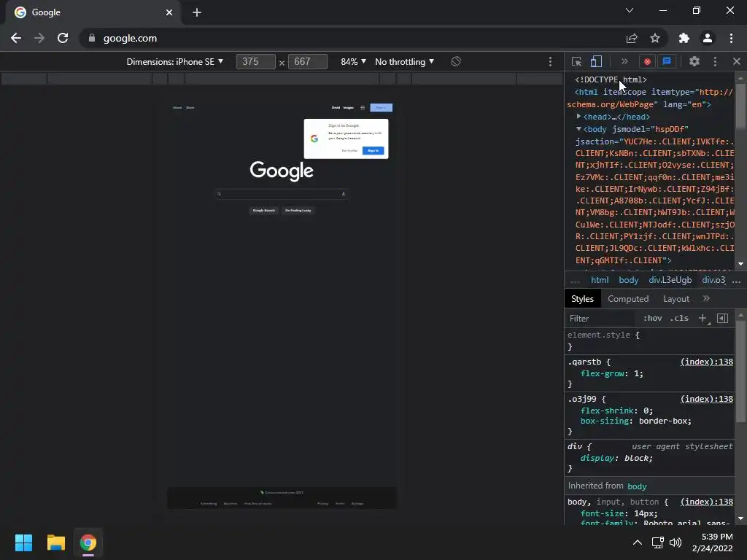Open (index):138 link for .o3j99
The width and height of the screenshot is (747, 560).
(x=706, y=399)
